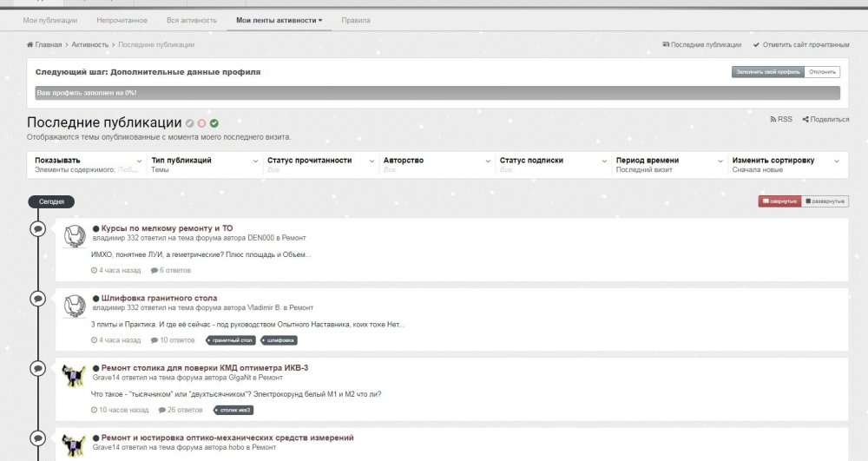Click the grey pencil icon beside the heading
Screen dimensions: 868x461
(x=189, y=123)
